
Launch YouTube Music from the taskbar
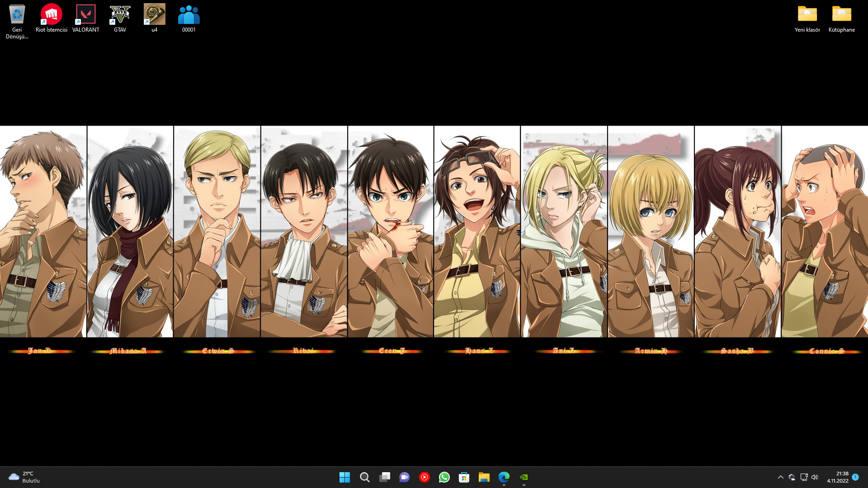425,477
